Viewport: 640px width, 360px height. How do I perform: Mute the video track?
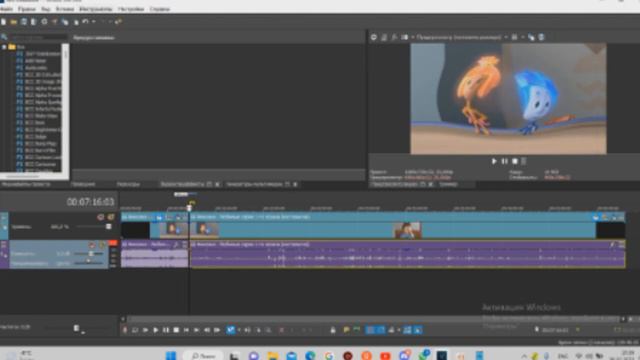[100, 217]
